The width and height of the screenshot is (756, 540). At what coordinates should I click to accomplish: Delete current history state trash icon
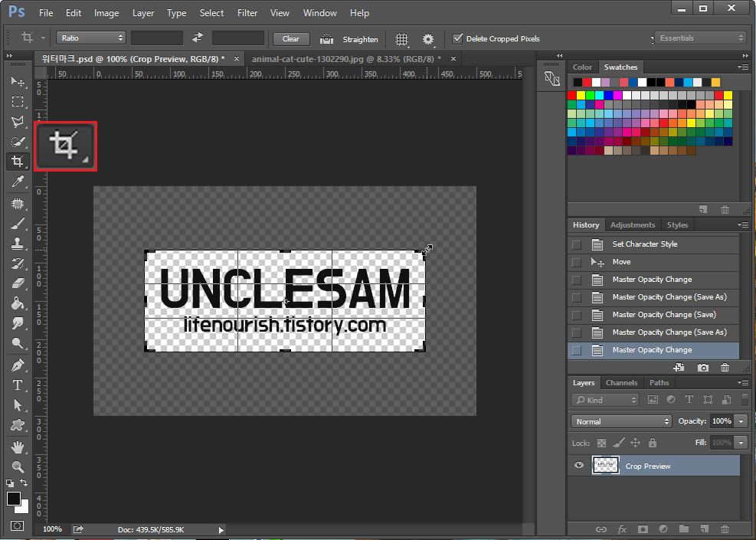(725, 368)
